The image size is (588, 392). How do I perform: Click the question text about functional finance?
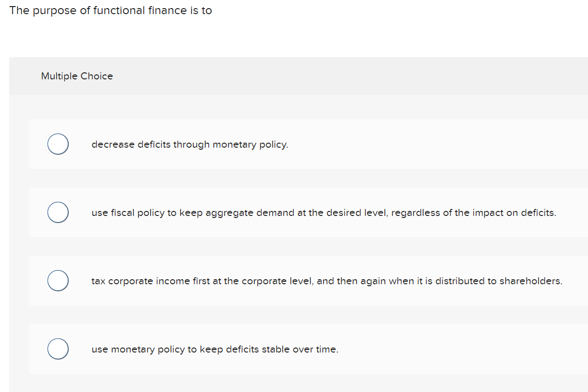[x=111, y=10]
